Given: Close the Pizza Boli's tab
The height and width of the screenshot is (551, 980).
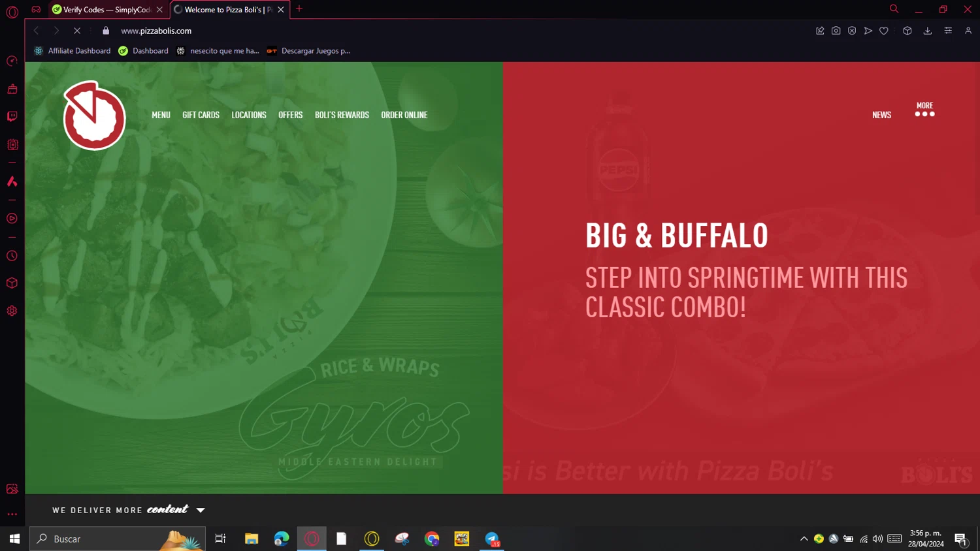Looking at the screenshot, I should point(281,10).
